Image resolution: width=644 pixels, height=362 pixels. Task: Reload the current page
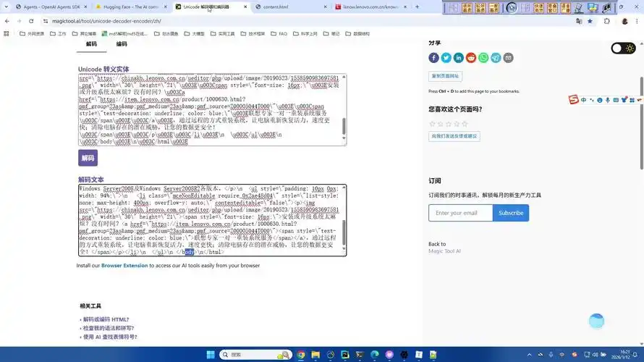pos(31,21)
